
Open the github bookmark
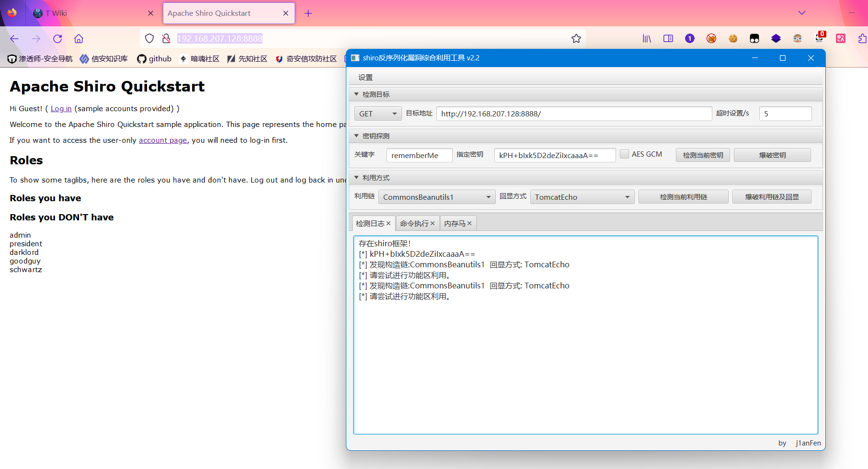[x=154, y=59]
